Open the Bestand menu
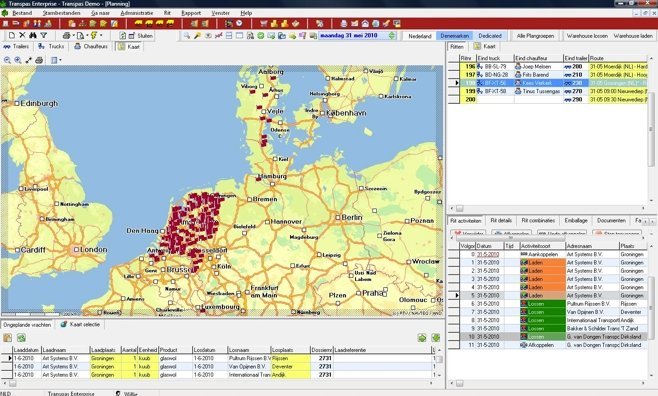This screenshot has width=658, height=396. point(22,13)
